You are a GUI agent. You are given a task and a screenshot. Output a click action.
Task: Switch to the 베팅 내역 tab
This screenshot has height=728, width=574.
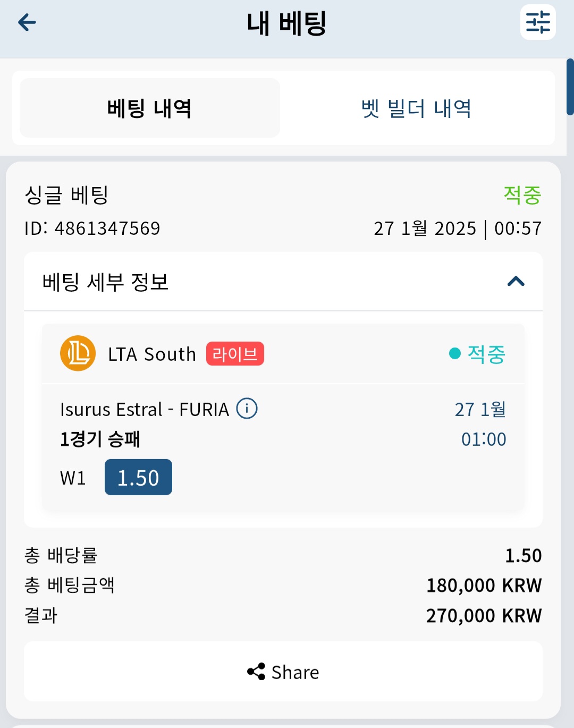(150, 108)
